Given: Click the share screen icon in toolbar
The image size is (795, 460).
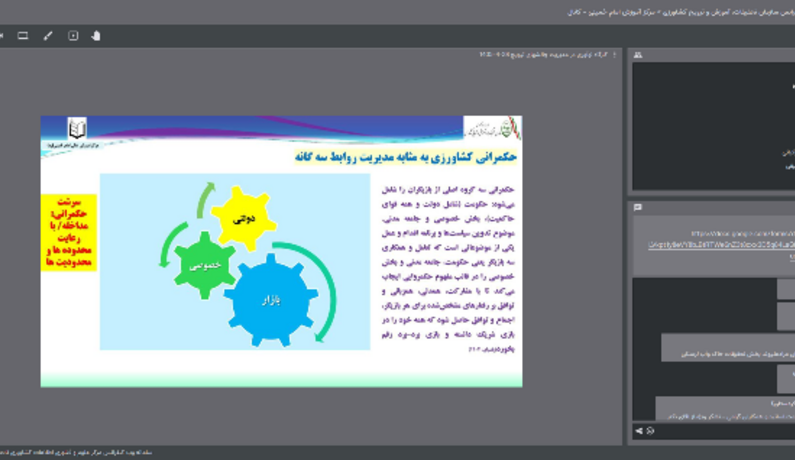Looking at the screenshot, I should coord(23,36).
